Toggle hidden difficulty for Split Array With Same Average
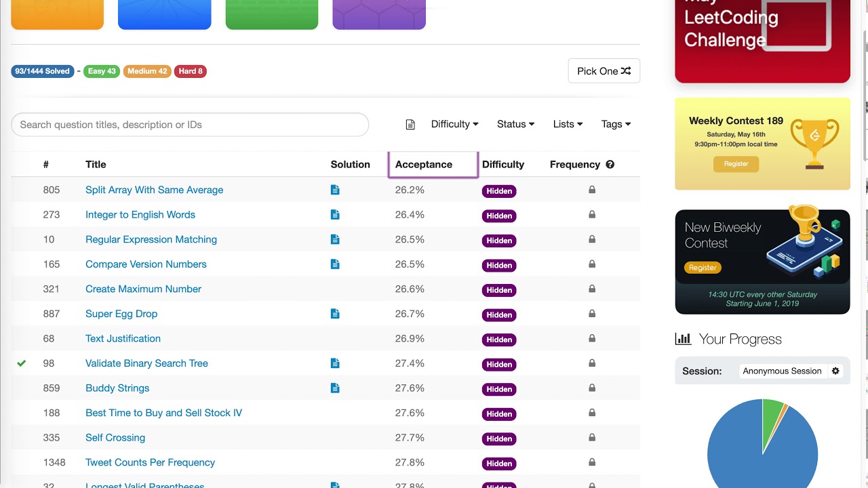Viewport: 868px width, 488px height. click(x=499, y=191)
